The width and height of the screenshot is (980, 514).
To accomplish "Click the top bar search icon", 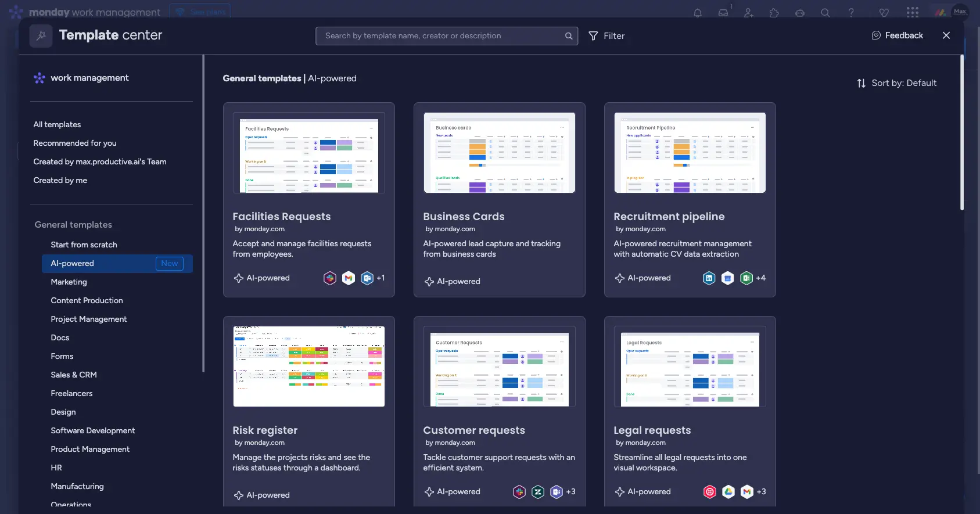I will coord(825,13).
